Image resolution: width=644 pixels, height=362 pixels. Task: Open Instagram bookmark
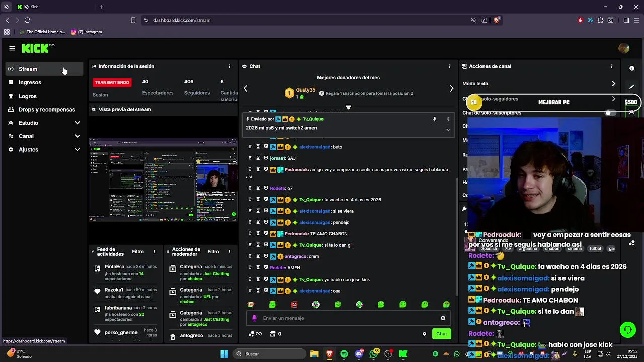point(87,32)
